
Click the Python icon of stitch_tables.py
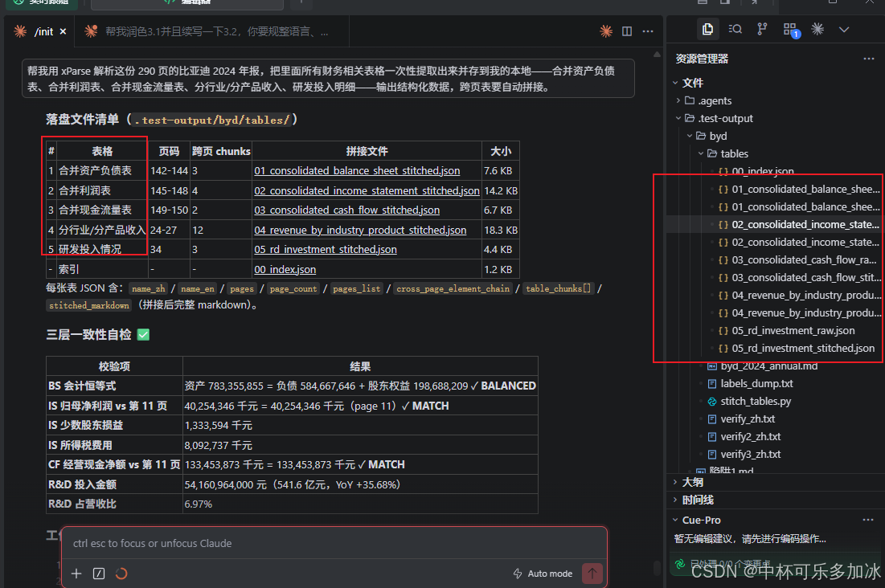712,401
